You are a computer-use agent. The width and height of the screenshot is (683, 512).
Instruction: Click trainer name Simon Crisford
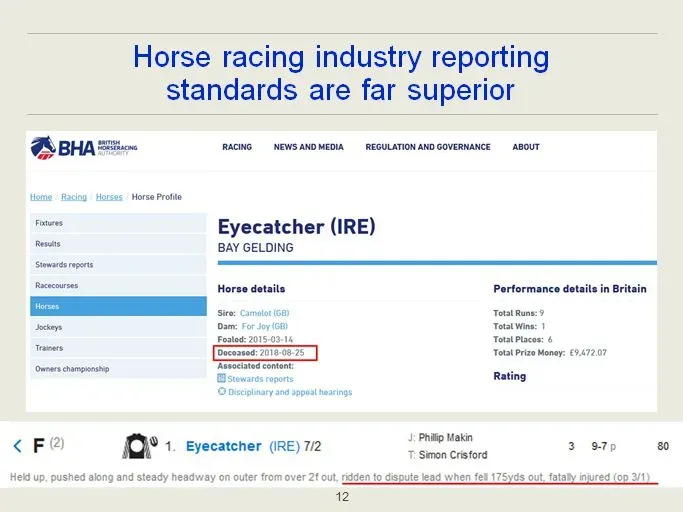(x=453, y=455)
